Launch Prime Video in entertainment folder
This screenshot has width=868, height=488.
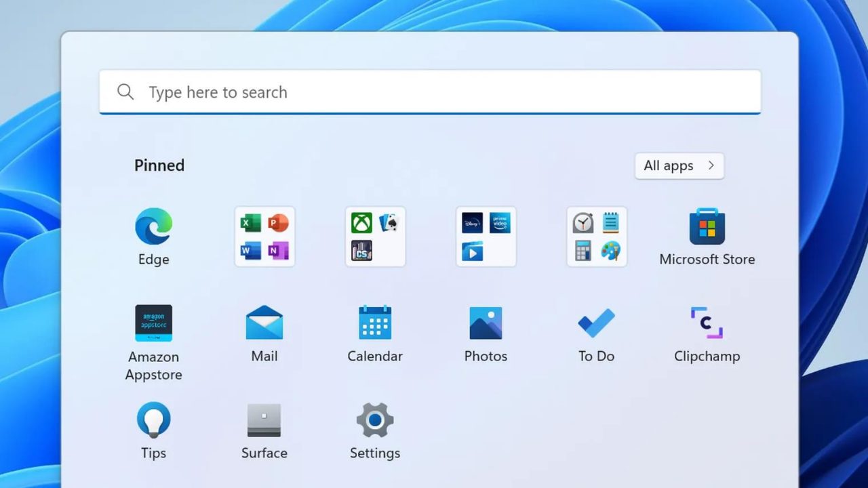pos(500,222)
